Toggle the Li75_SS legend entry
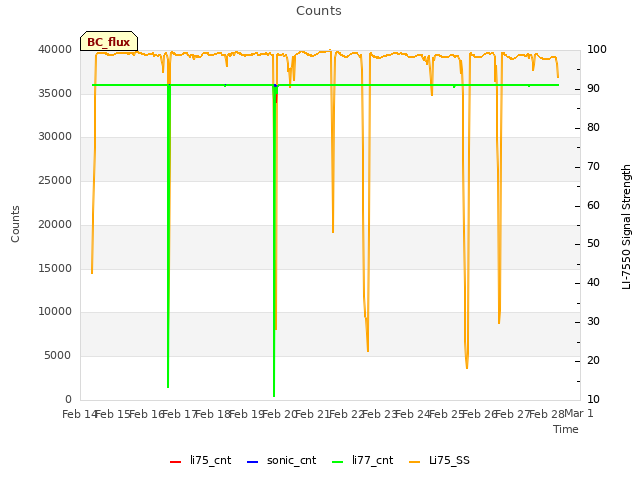This screenshot has width=640, height=480. click(439, 460)
